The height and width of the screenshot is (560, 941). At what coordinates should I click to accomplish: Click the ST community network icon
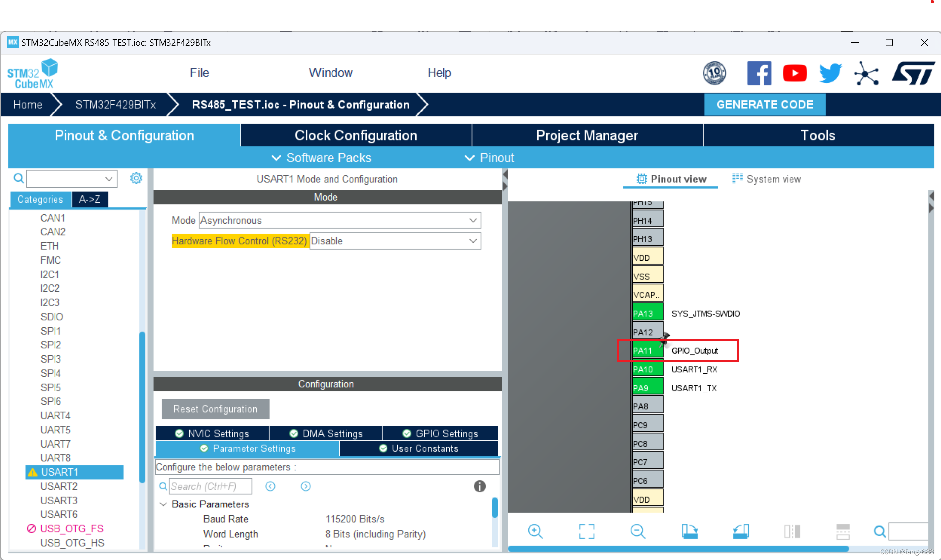(x=866, y=73)
